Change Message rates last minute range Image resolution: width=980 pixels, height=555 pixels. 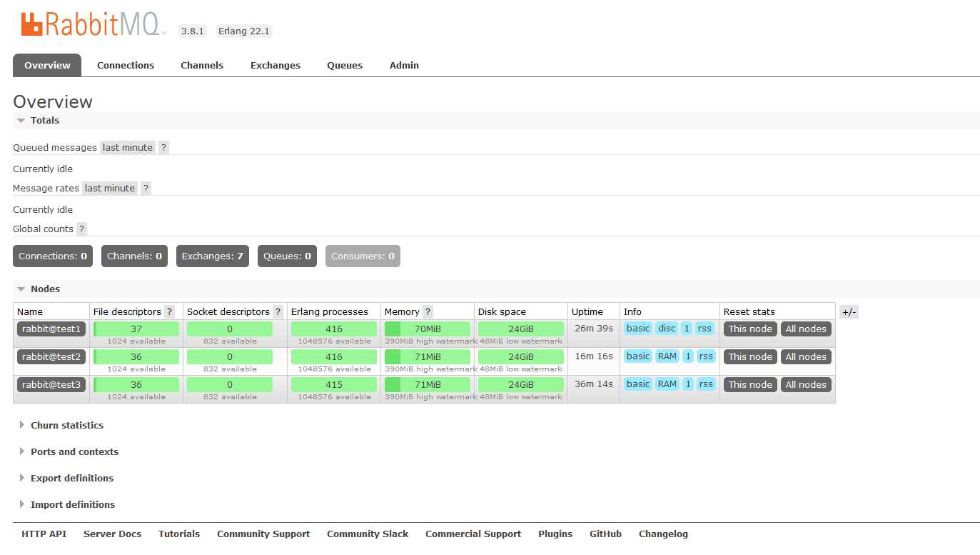(110, 189)
